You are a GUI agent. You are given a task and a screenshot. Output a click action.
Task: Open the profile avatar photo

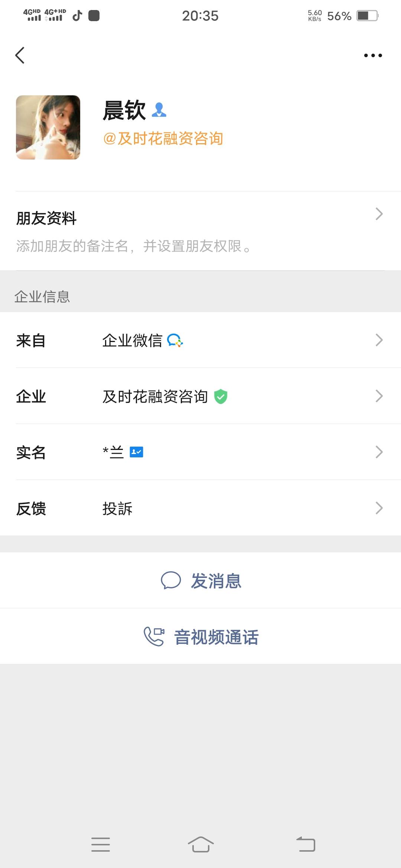(48, 127)
